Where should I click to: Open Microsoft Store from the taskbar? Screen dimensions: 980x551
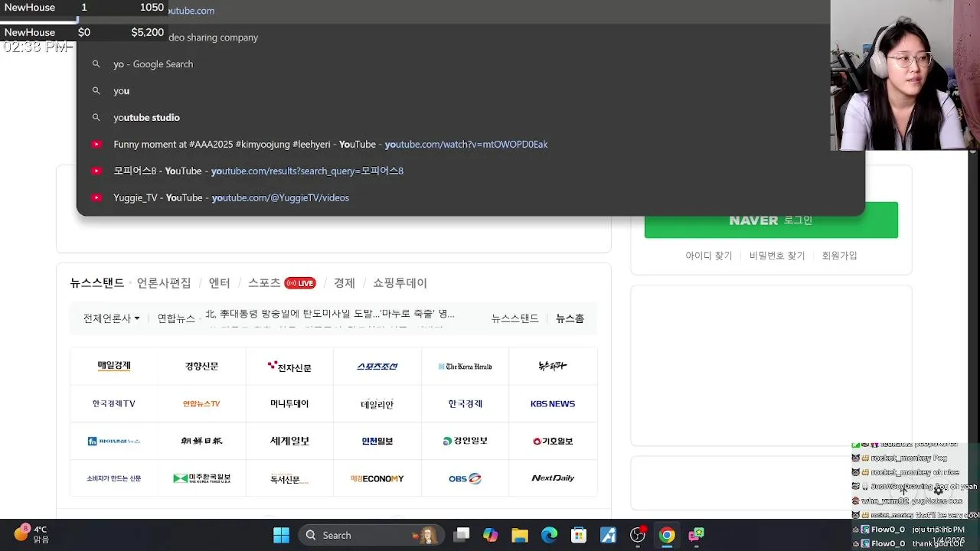click(x=579, y=535)
